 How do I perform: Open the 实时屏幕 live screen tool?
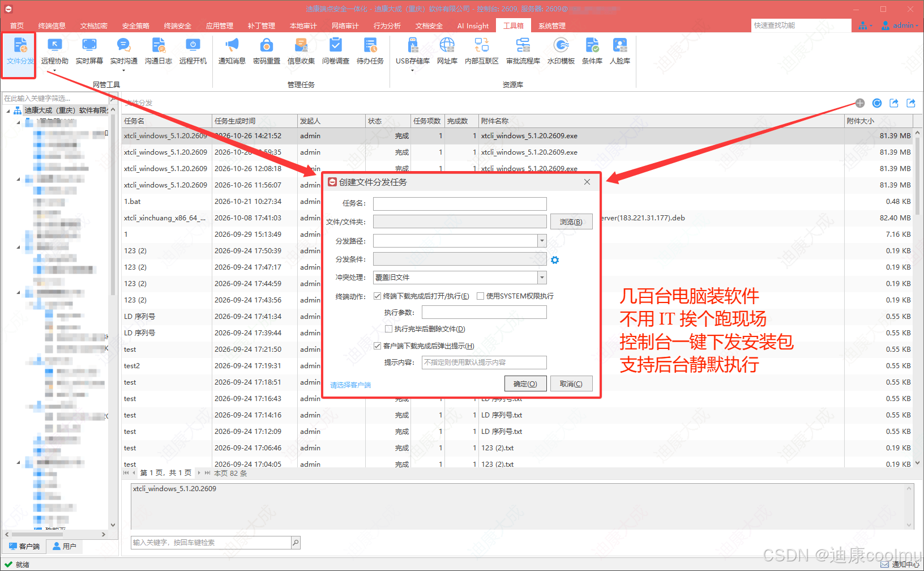click(89, 51)
